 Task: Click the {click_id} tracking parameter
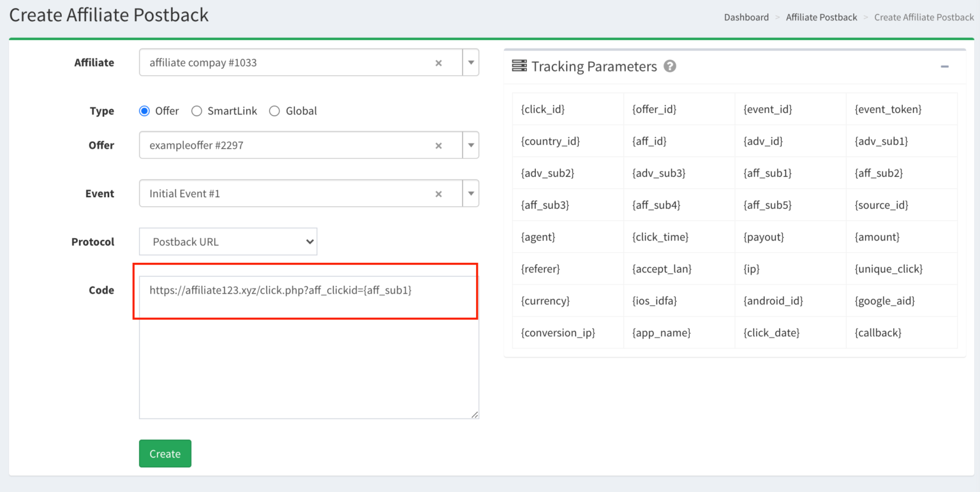point(543,109)
